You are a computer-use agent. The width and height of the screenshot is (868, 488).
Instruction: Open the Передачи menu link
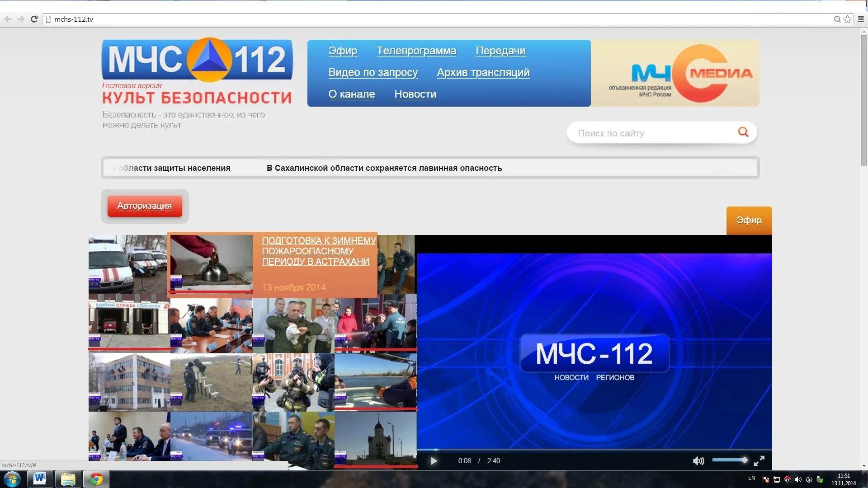point(500,51)
